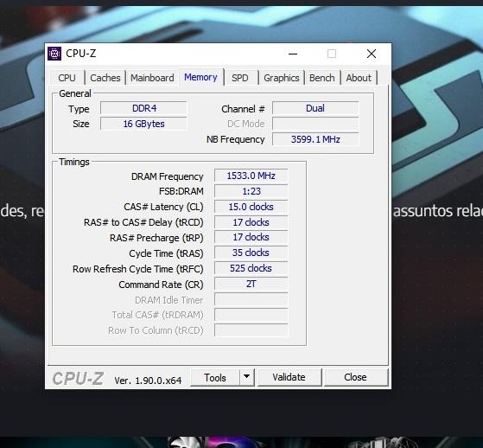Screen dimensions: 483x448
Task: Click the Tools button
Action: tap(215, 377)
